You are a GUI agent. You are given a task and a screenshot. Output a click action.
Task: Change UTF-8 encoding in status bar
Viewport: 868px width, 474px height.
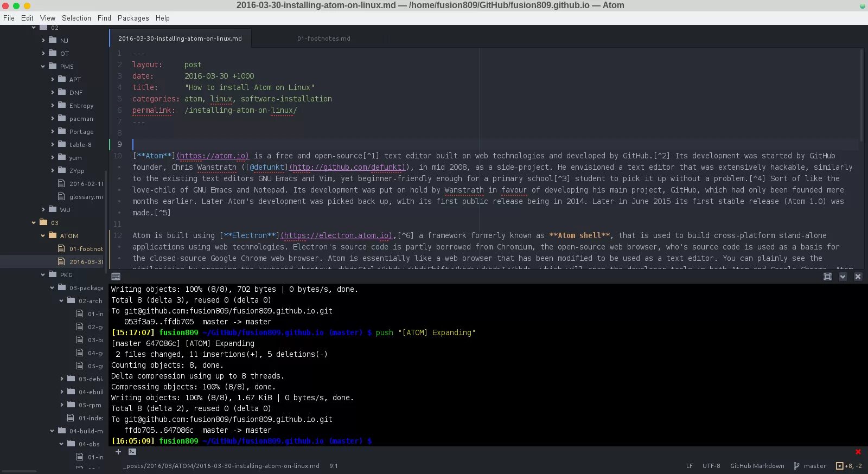point(711,466)
